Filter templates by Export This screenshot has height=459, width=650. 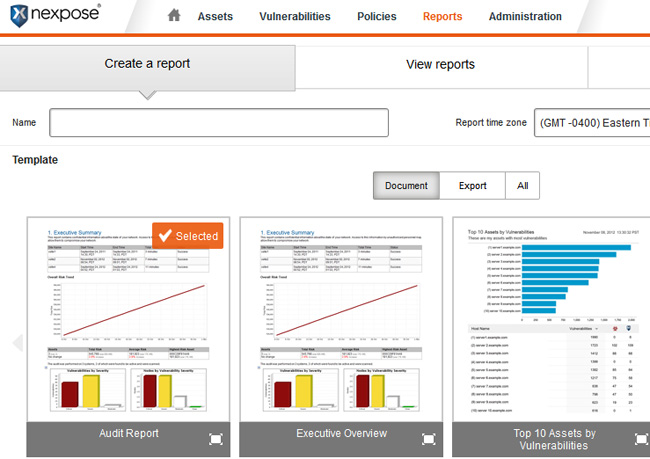[473, 186]
